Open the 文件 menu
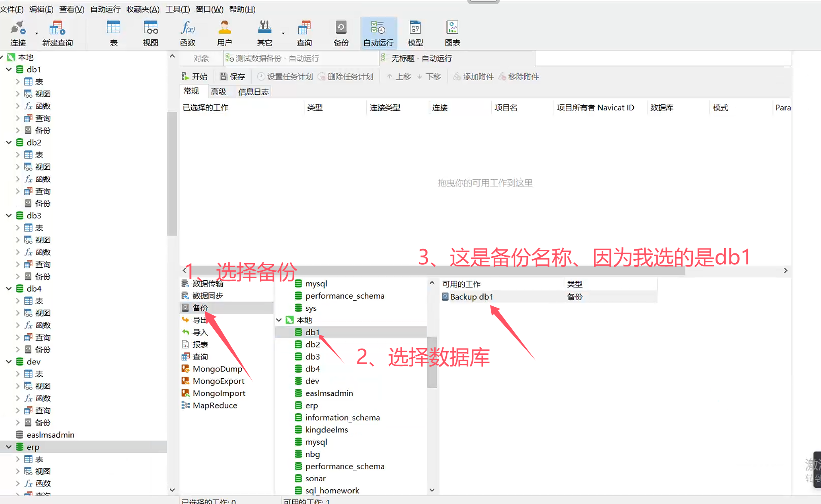The width and height of the screenshot is (821, 504). click(x=11, y=9)
